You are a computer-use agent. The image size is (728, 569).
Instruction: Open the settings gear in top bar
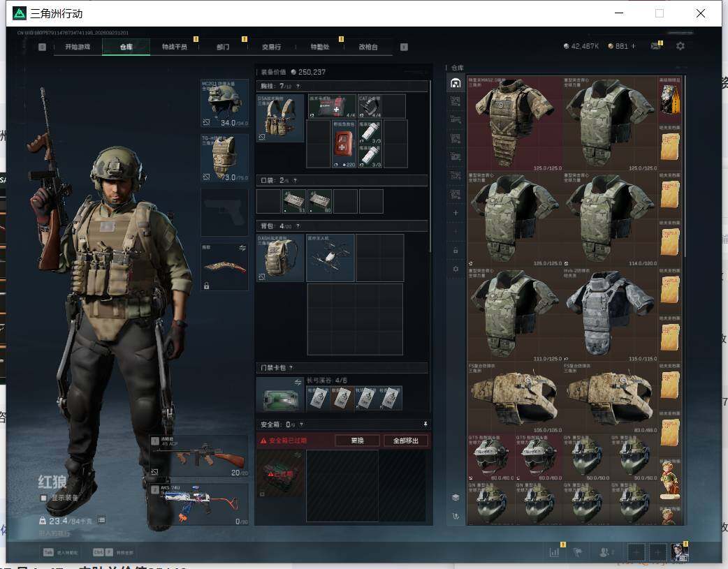point(680,46)
